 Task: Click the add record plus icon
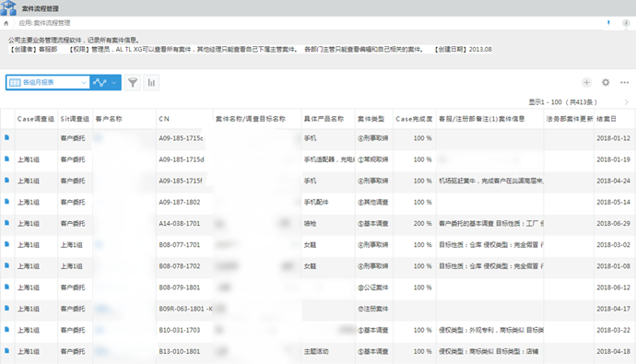pyautogui.click(x=586, y=83)
